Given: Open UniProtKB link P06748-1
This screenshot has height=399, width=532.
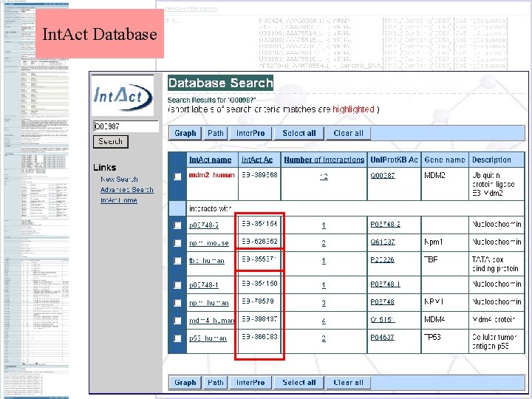Looking at the screenshot, I should click(385, 284).
